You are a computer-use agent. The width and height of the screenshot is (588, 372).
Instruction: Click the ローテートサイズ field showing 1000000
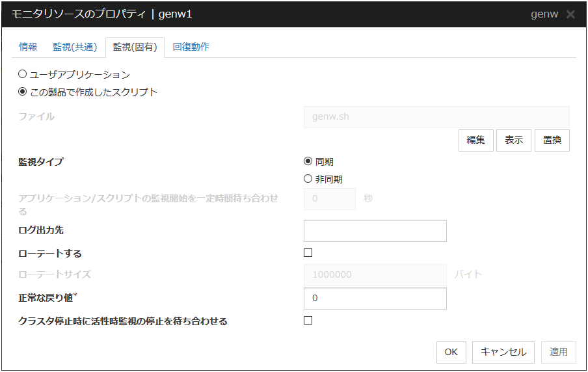point(375,274)
